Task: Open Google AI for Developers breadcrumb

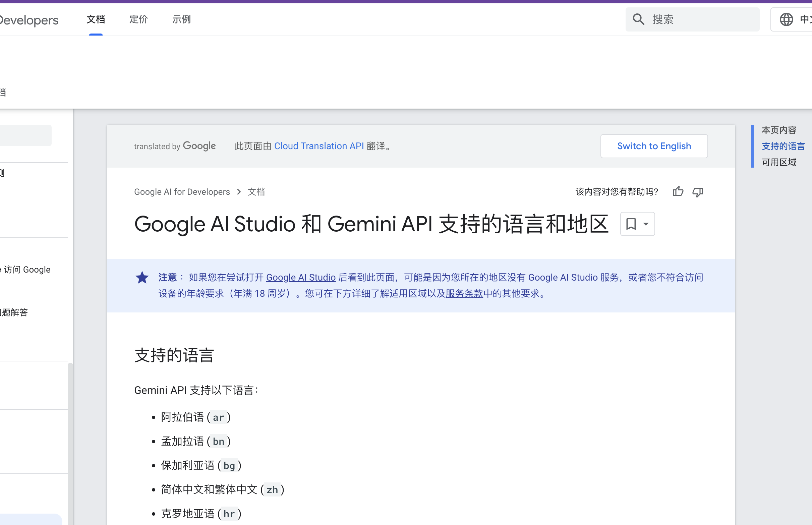Action: point(182,192)
